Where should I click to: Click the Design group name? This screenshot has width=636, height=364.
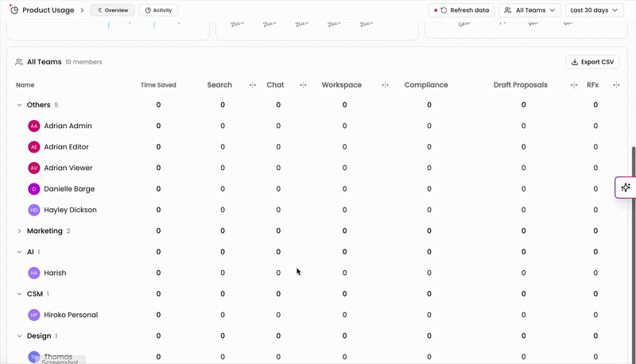click(x=39, y=336)
